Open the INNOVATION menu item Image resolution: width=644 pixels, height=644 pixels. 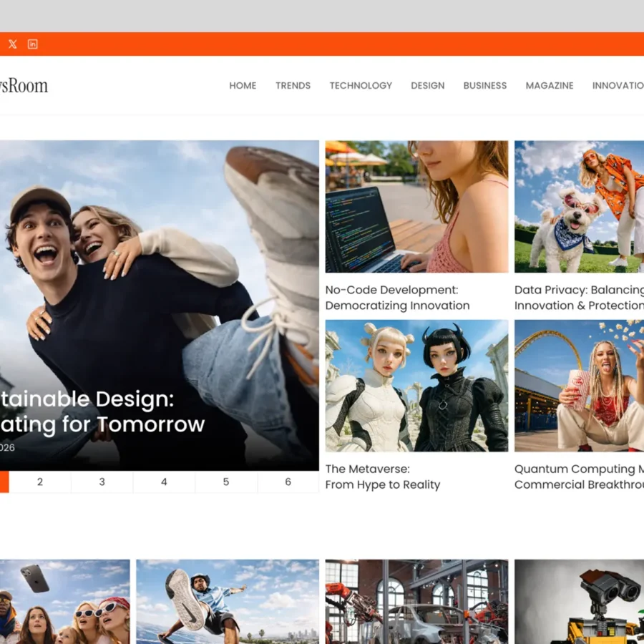[618, 85]
